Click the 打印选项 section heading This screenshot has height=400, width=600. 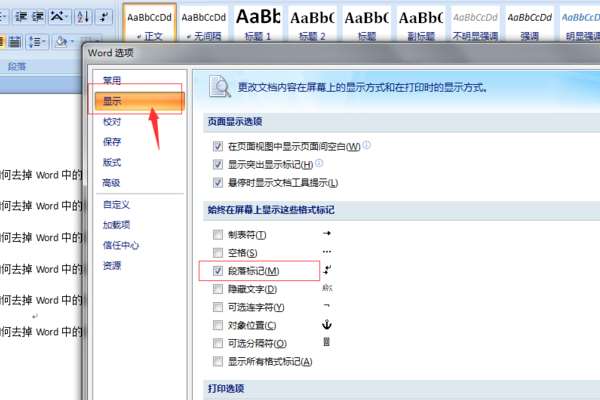pyautogui.click(x=226, y=389)
